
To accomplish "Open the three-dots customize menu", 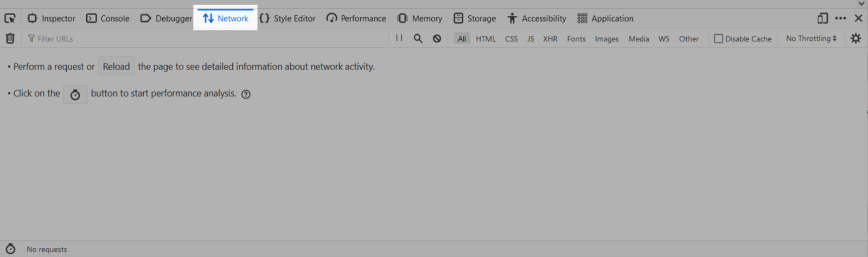I will point(840,18).
